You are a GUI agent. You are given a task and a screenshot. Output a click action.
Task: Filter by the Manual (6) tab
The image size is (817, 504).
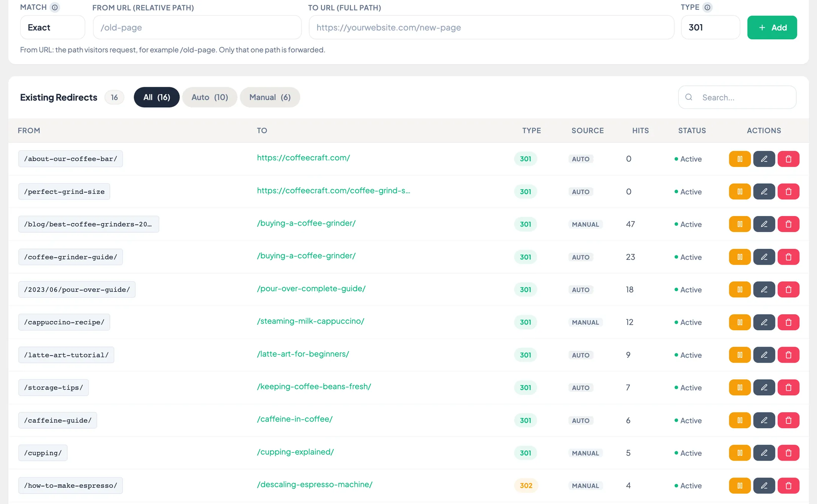click(x=270, y=97)
